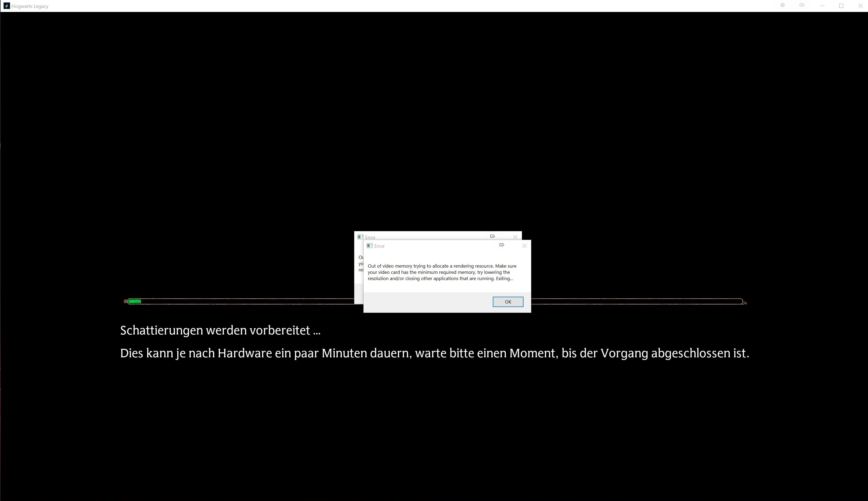Close the rear Error dialog with X
The image size is (868, 501).
pyautogui.click(x=515, y=237)
